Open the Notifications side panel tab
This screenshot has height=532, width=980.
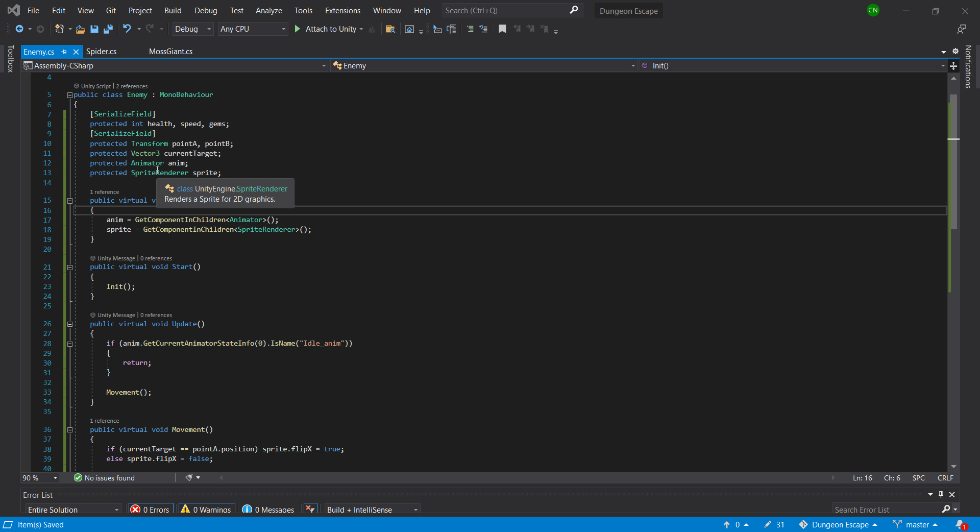pos(968,67)
